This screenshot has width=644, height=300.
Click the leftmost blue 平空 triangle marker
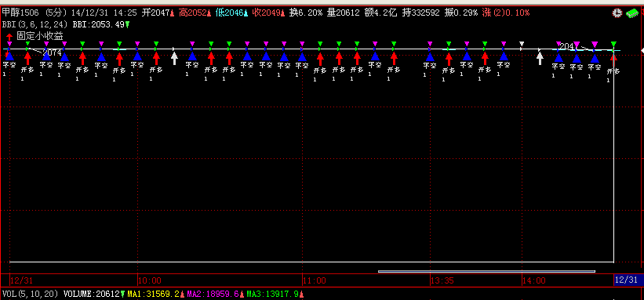[x=9, y=56]
